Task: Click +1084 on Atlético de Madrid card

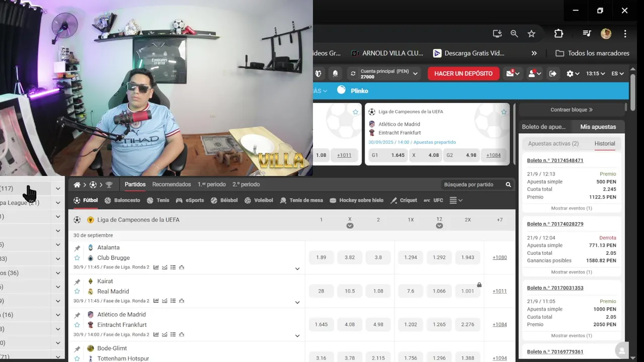Action: (x=493, y=155)
